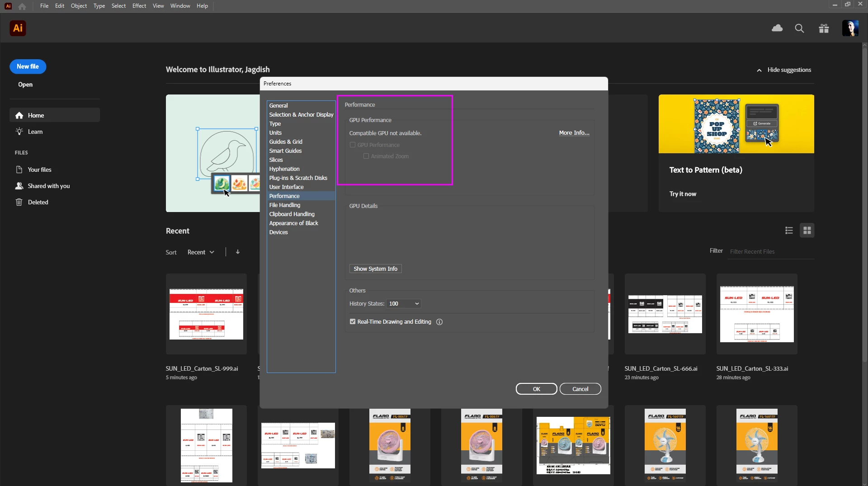Open the Creative Cloud sync icon
Viewport: 868px width, 486px height.
(x=777, y=28)
